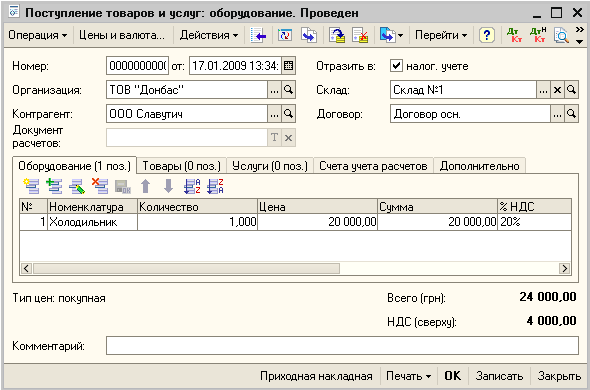590x390 pixels.
Task: Click the Документ расчетов input field
Action: point(187,138)
